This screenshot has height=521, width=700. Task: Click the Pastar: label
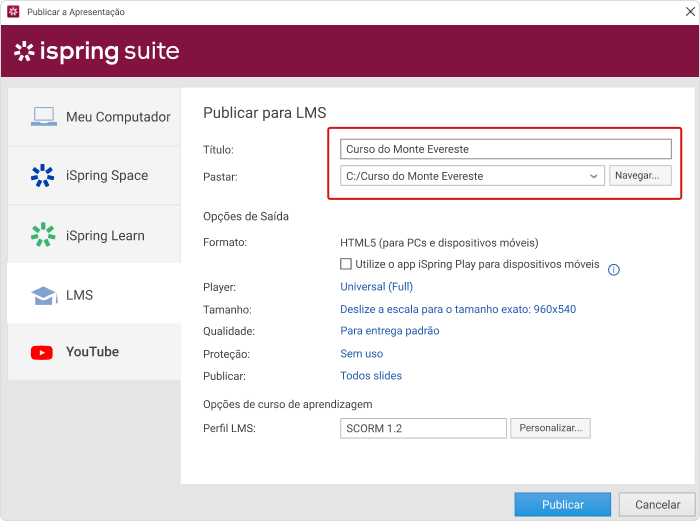coord(221,177)
